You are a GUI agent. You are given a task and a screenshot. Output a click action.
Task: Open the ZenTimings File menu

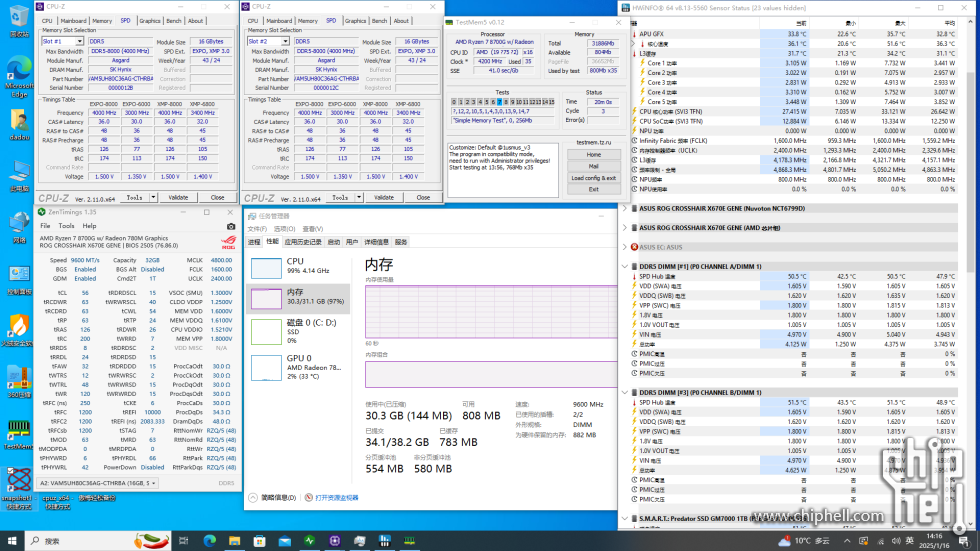45,226
